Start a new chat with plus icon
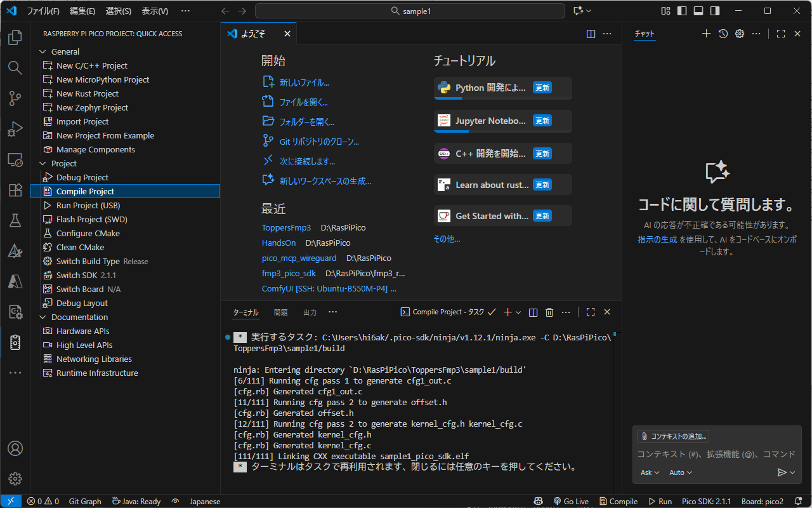 706,34
